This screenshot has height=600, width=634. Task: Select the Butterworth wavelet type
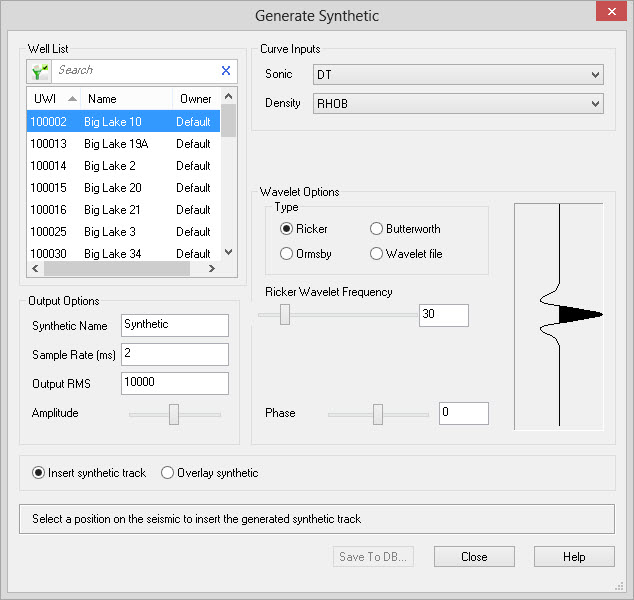click(377, 229)
